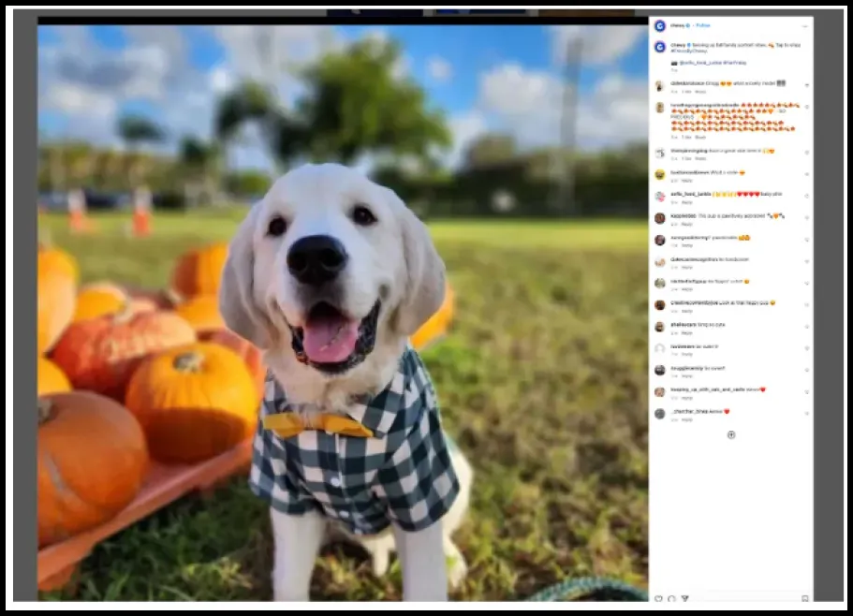Image resolution: width=853 pixels, height=616 pixels.
Task: Follow the chewy account
Action: 703,25
